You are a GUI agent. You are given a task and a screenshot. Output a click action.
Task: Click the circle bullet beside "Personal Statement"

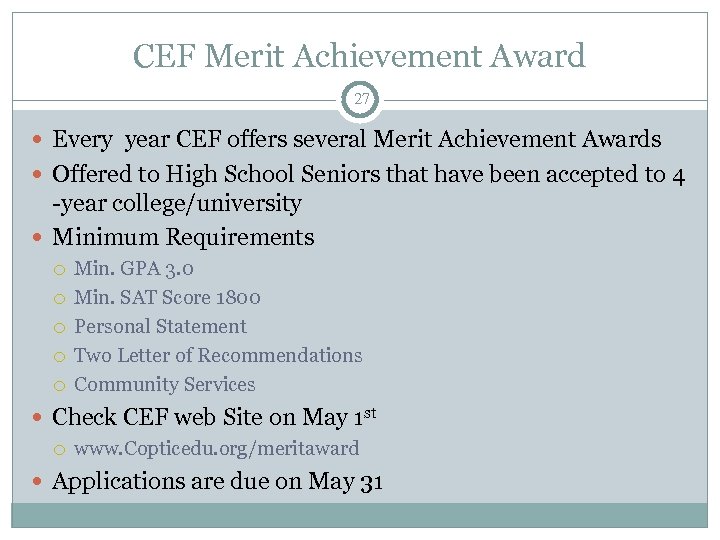61,327
